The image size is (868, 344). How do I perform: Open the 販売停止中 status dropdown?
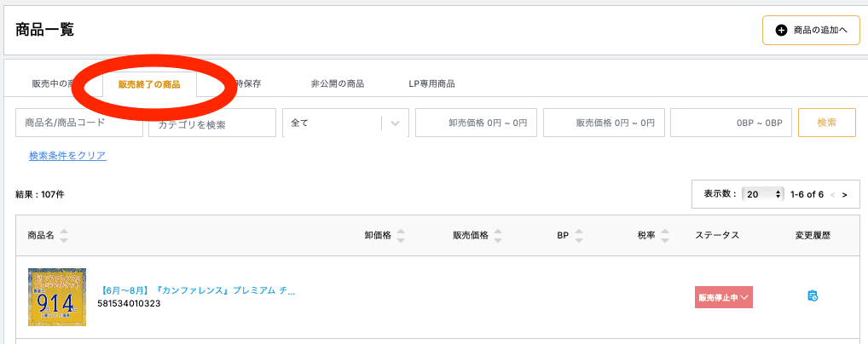(724, 297)
